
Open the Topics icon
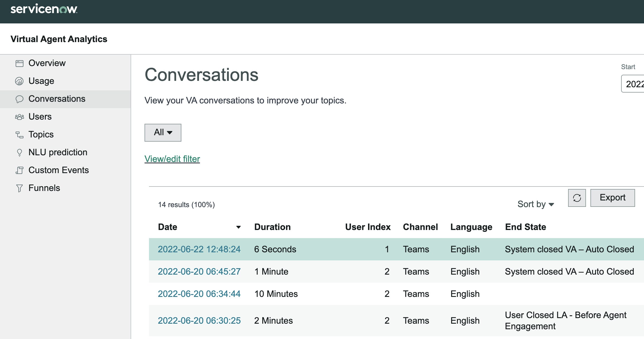click(x=19, y=134)
